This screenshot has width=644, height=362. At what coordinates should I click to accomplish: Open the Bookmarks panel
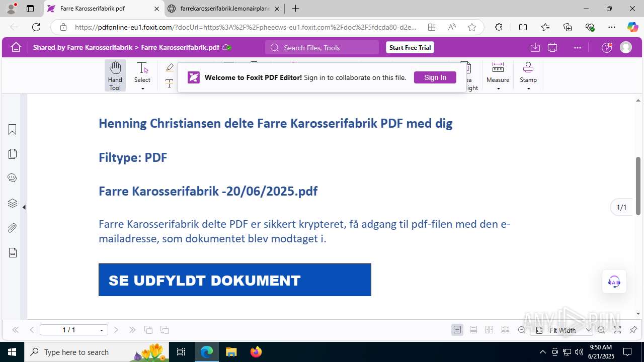[13, 130]
